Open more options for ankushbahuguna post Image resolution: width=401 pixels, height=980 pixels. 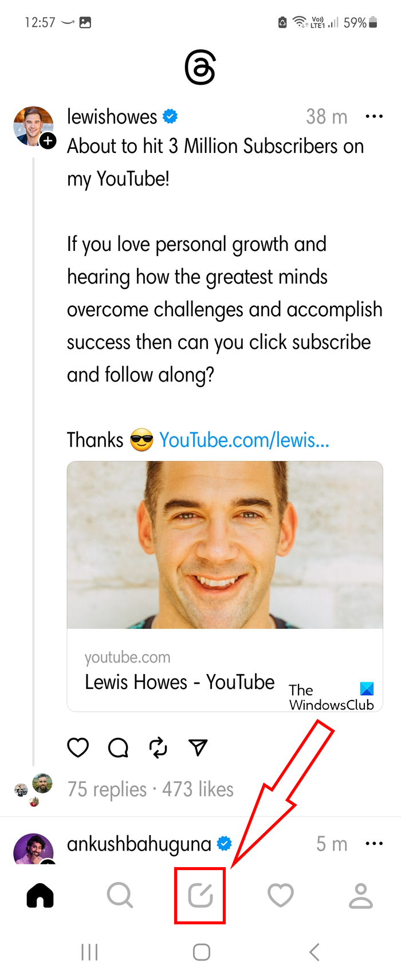(x=374, y=844)
